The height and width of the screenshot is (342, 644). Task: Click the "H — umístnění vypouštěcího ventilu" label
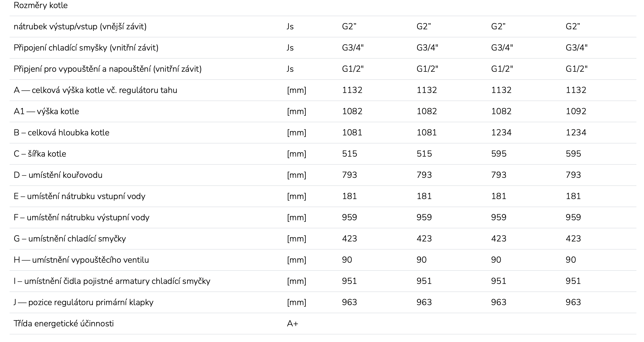click(81, 260)
